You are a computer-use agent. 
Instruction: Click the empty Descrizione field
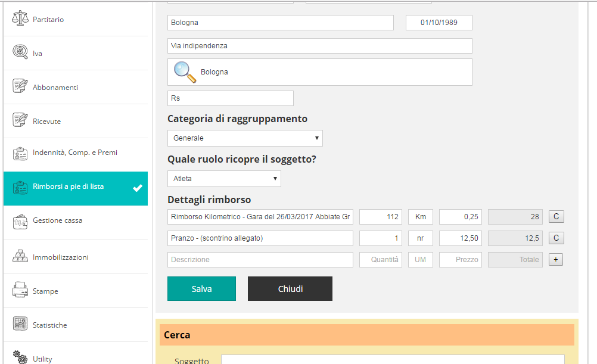(x=260, y=260)
